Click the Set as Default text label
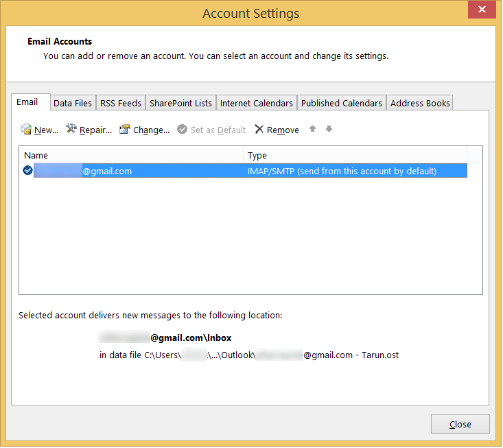This screenshot has height=448, width=503. click(218, 130)
